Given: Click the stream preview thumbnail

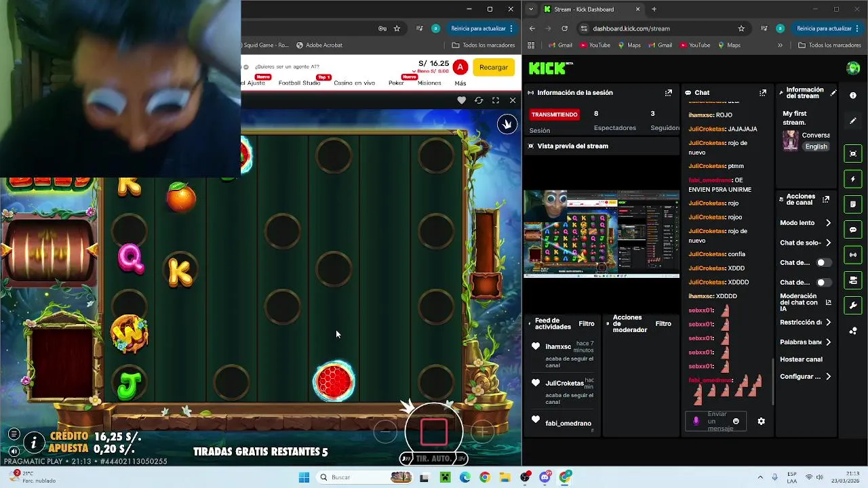Looking at the screenshot, I should 601,235.
